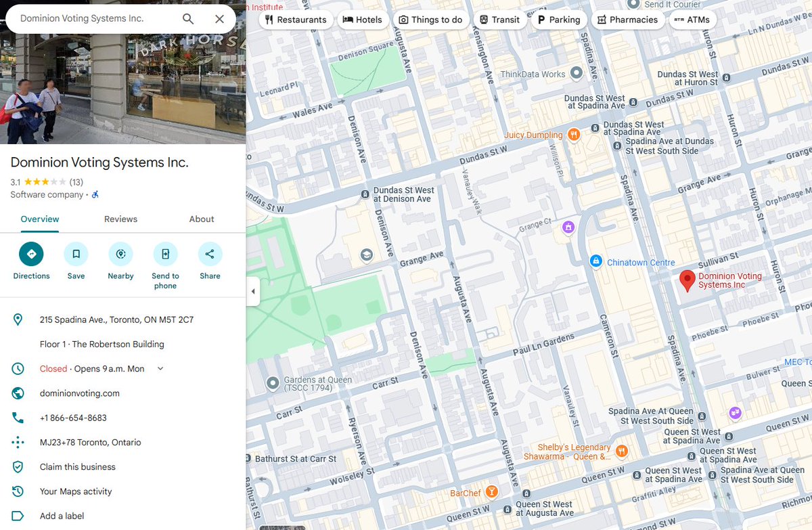812x530 pixels.
Task: Click Add a label
Action: click(x=62, y=516)
